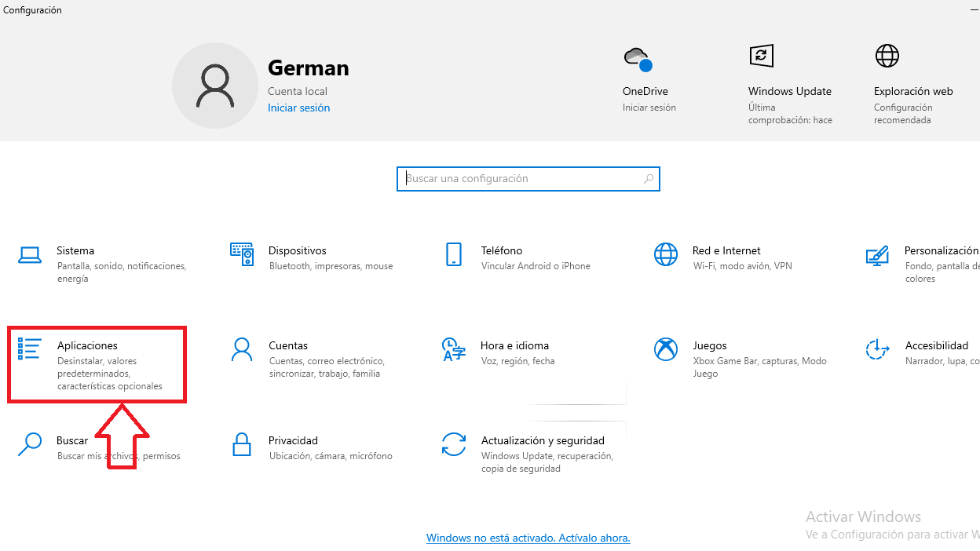980x551 pixels.
Task: Select the Buscar magnifying glass icon
Action: (x=29, y=444)
